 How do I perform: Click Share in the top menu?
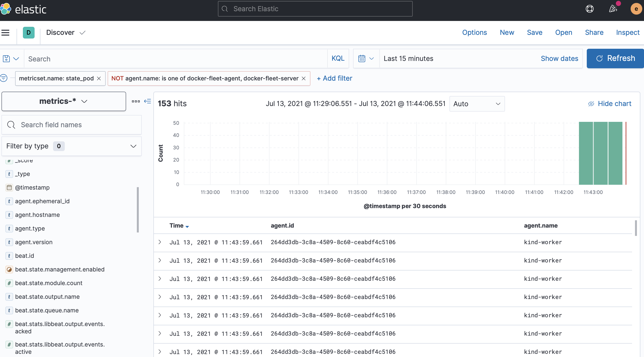tap(594, 32)
